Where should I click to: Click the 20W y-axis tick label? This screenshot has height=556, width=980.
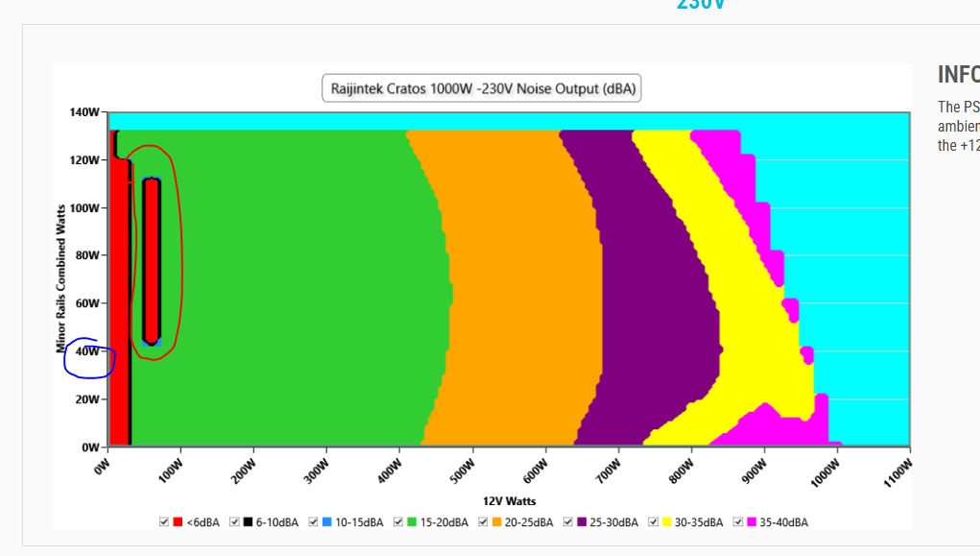(87, 399)
